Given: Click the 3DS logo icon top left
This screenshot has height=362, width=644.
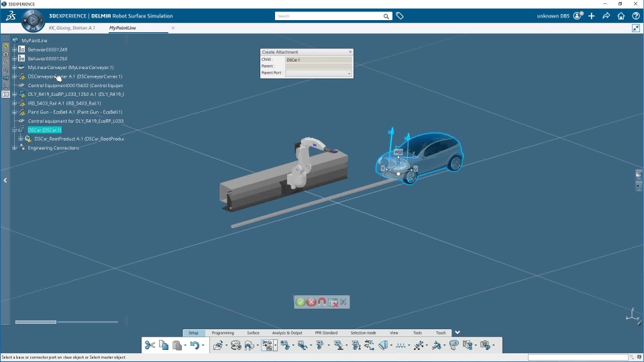Looking at the screenshot, I should pos(10,16).
